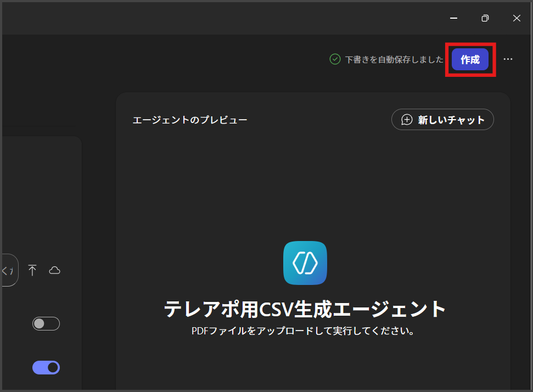Image resolution: width=533 pixels, height=392 pixels.
Task: Enable the gray switched-off toggle
Action: click(x=46, y=324)
